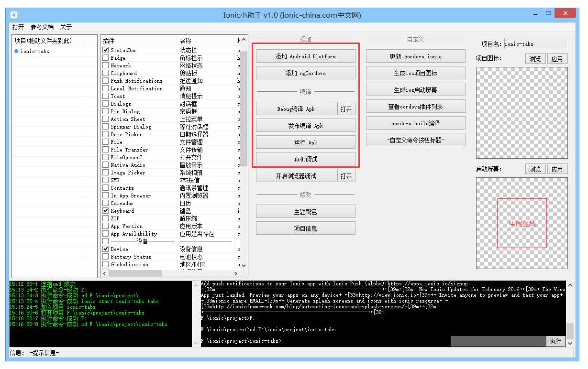This screenshot has width=588, height=369.
Task: Enable the Contacts plugin checkbox
Action: [106, 188]
